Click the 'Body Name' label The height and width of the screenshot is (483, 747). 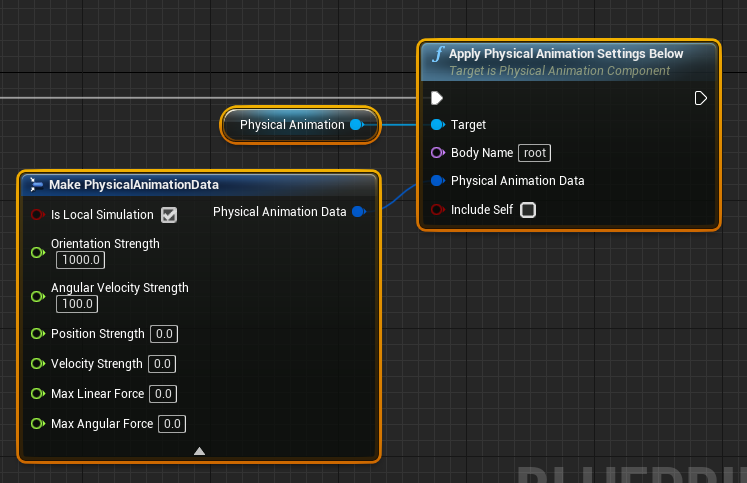click(x=482, y=153)
